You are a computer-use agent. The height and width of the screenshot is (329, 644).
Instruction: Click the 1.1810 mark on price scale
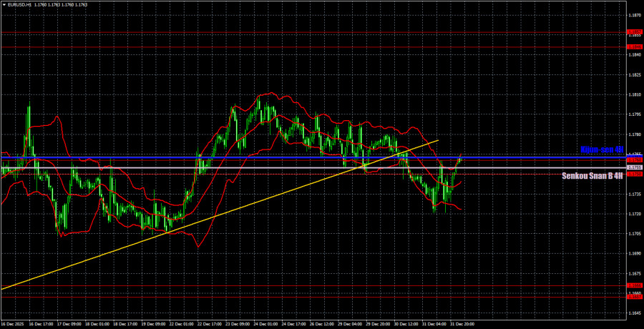634,94
